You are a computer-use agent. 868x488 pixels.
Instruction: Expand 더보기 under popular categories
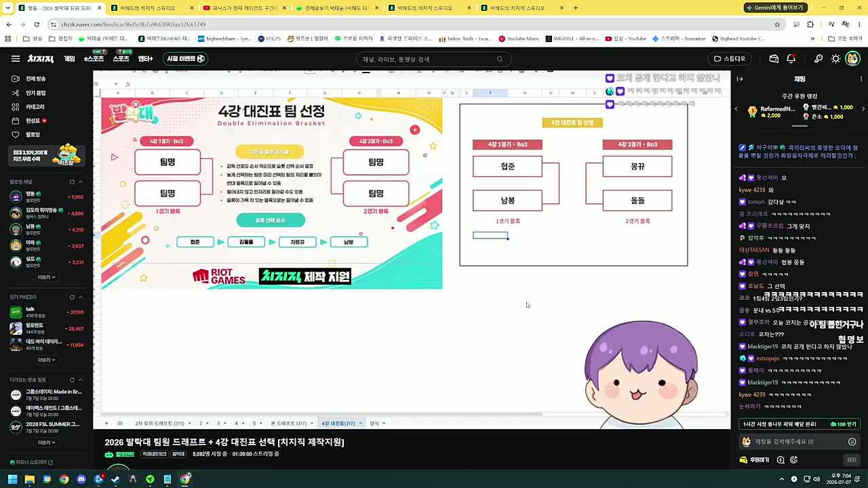[46, 360]
